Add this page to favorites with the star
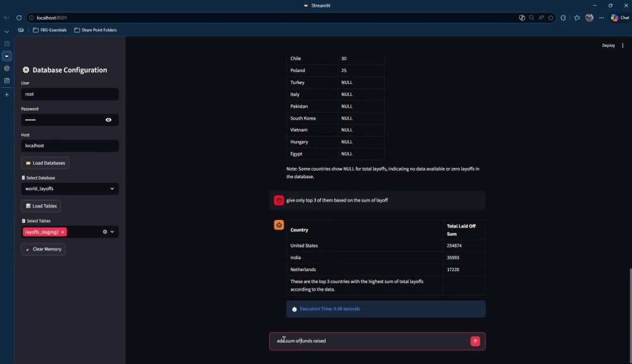Image resolution: width=632 pixels, height=364 pixels. tap(551, 18)
